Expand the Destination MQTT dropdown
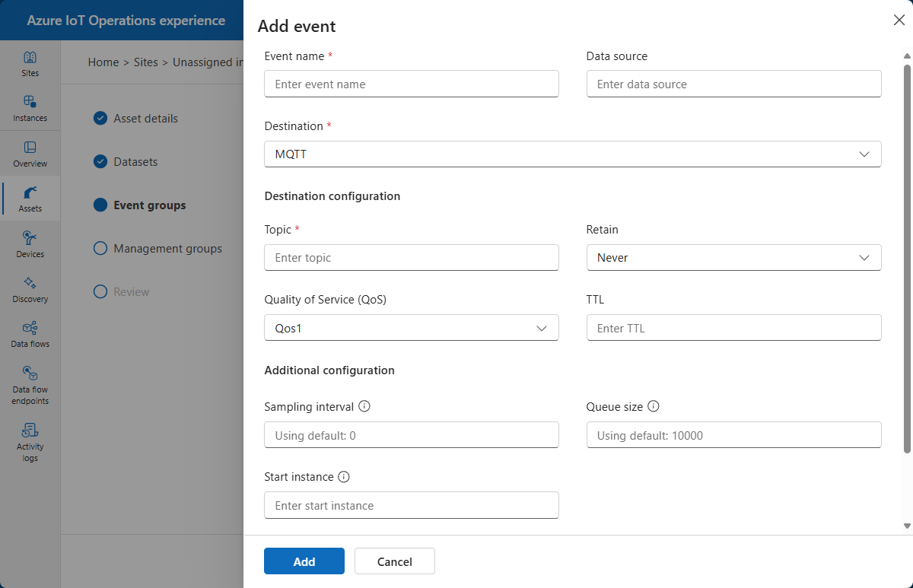Screen dimensions: 913x588 pos(572,154)
